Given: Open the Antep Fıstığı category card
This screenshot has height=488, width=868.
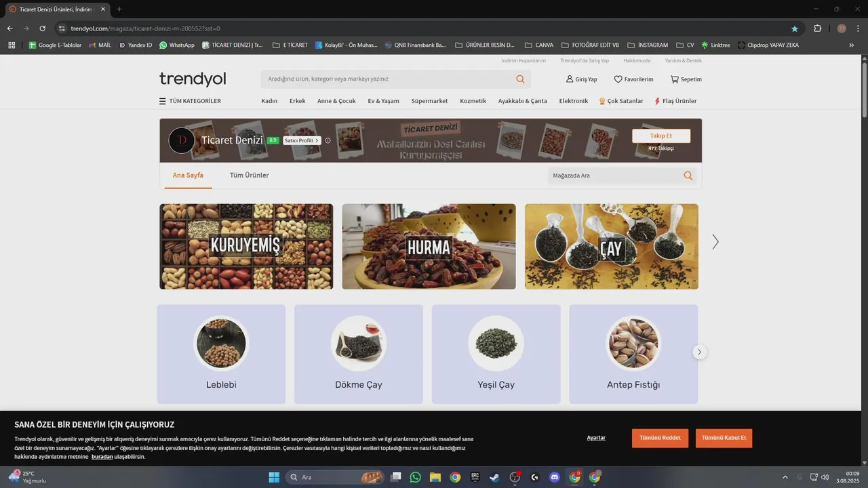Looking at the screenshot, I should (633, 354).
